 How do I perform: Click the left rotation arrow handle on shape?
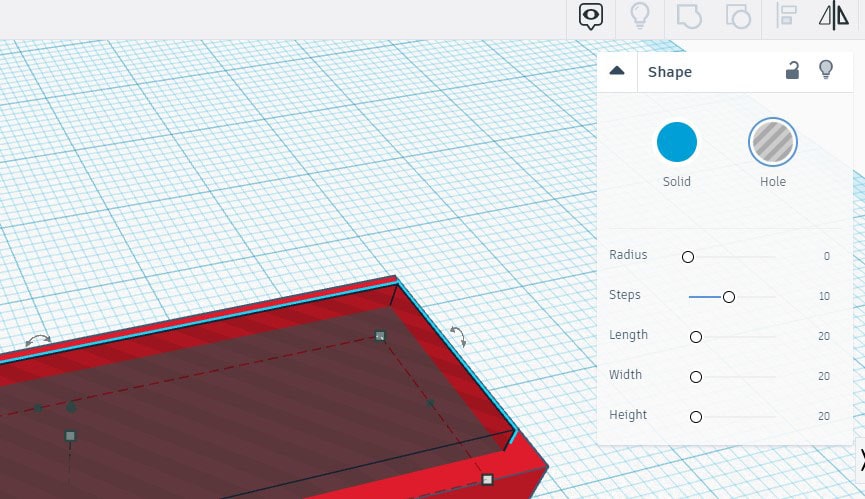[x=38, y=341]
